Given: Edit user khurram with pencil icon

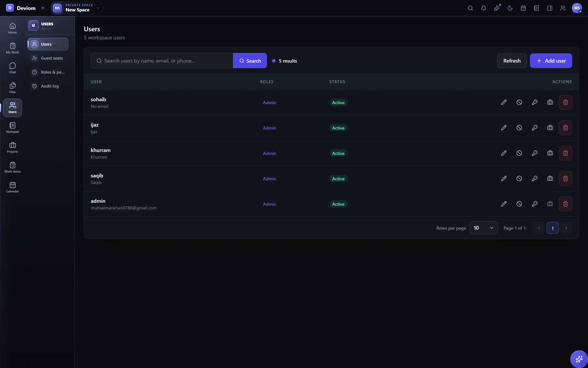Looking at the screenshot, I should point(504,153).
